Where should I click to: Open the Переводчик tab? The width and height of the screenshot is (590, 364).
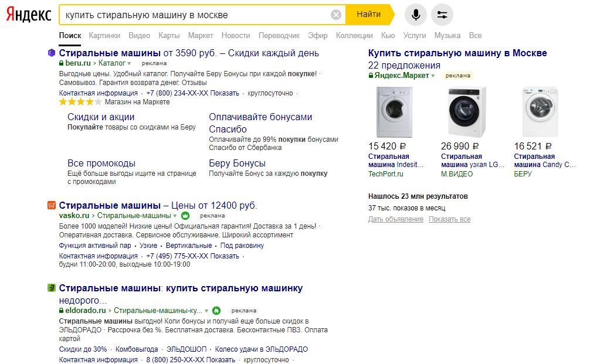[279, 35]
